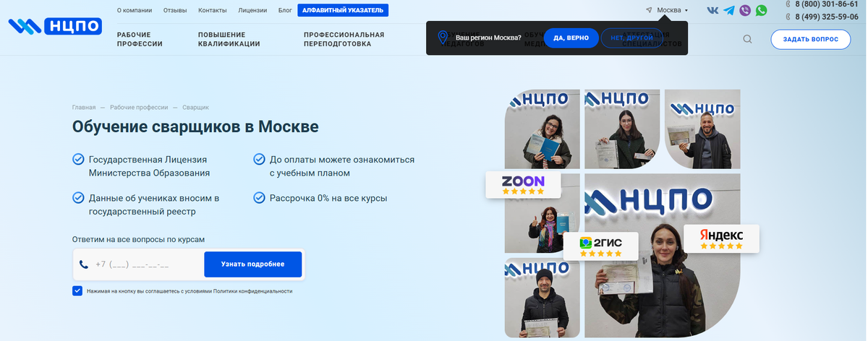The image size is (868, 341).
Task: Open the photo of the man in black beanie
Action: click(x=542, y=298)
